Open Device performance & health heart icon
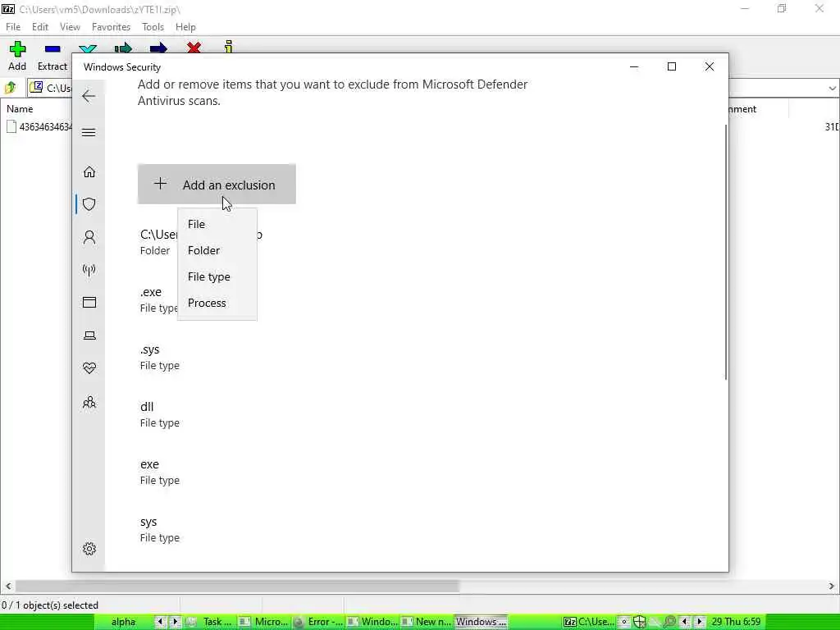840x630 pixels. click(x=89, y=368)
